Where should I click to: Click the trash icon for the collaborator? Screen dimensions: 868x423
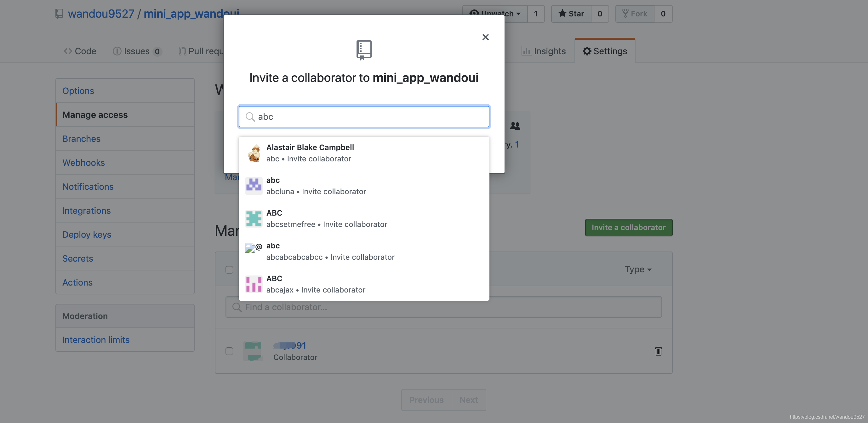click(658, 351)
